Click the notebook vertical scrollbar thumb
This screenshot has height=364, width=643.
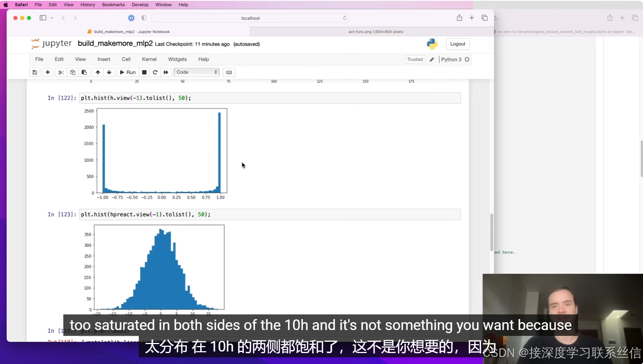point(491,232)
